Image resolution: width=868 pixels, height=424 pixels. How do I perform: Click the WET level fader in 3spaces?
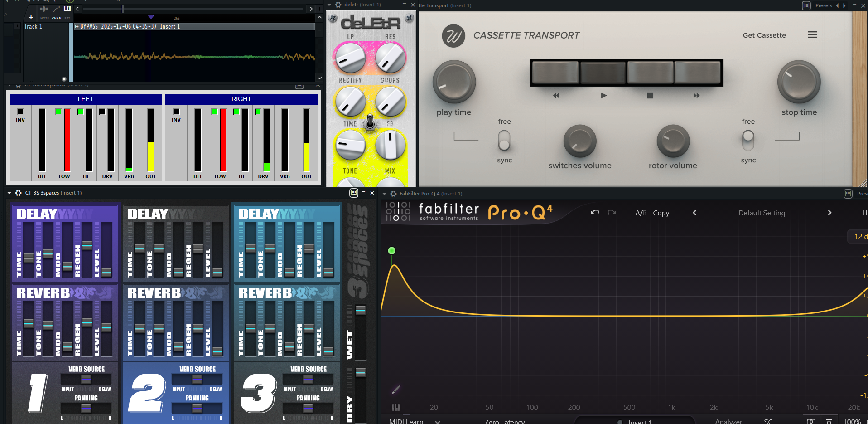(x=361, y=310)
